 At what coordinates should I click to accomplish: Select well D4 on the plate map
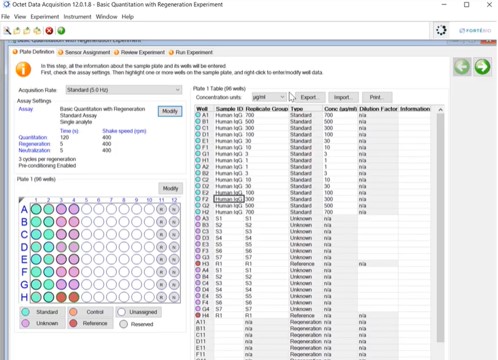74,247
